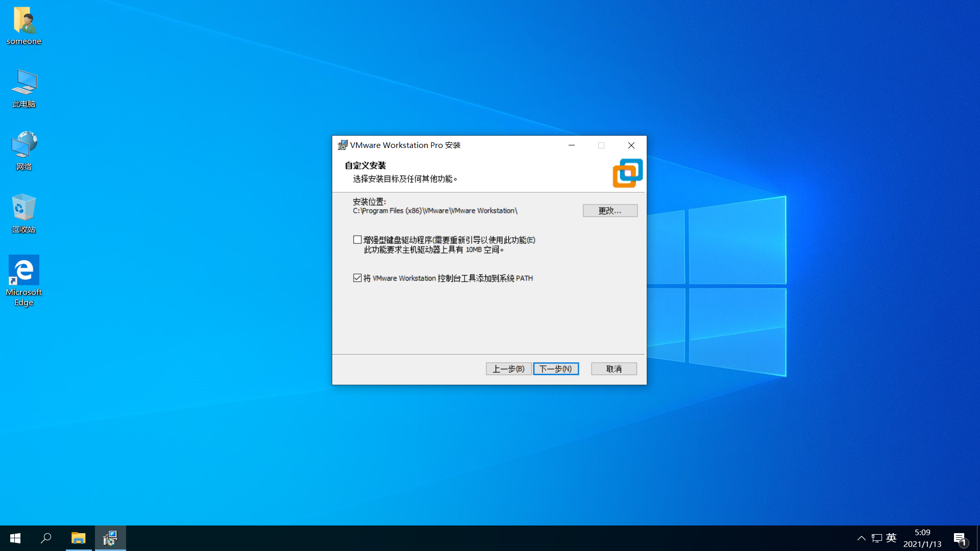This screenshot has width=980, height=551.
Task: Click the VMware installer taskbar icon
Action: 110,538
